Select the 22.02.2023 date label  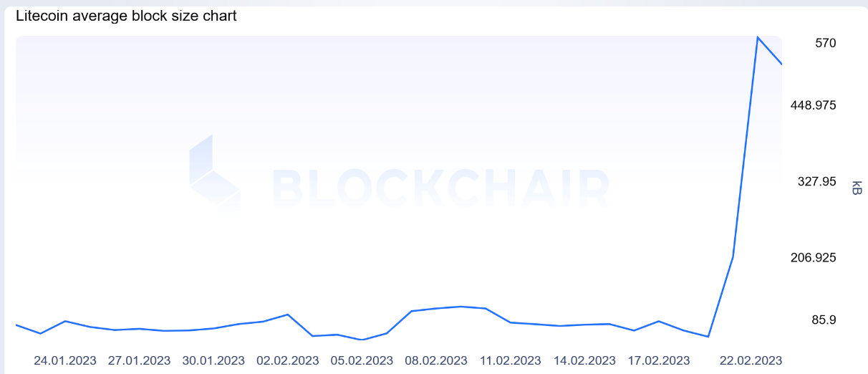tap(751, 360)
